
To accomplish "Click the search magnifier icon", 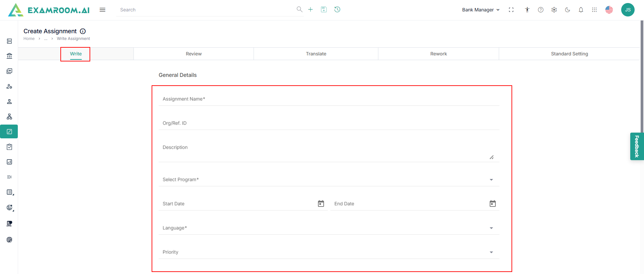I will [x=300, y=9].
